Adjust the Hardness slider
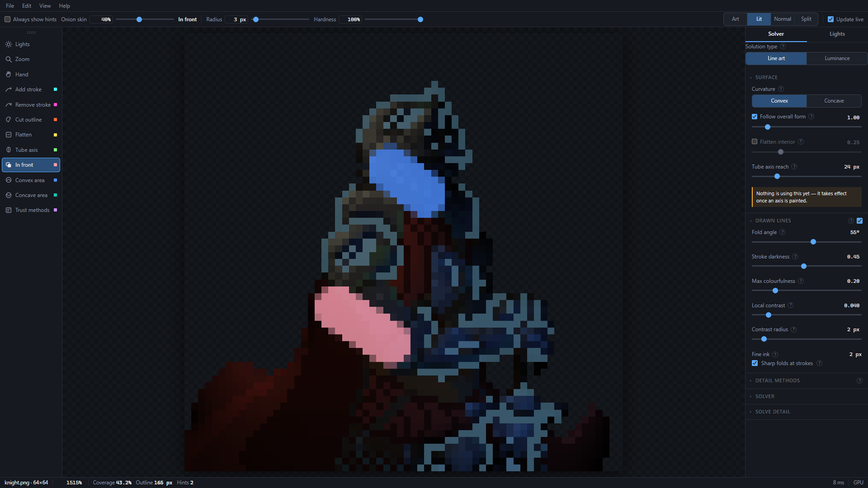Viewport: 868px width, 488px height. tap(393, 19)
